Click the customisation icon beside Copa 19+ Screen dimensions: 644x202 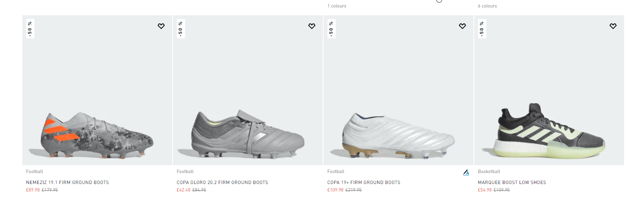tap(466, 172)
